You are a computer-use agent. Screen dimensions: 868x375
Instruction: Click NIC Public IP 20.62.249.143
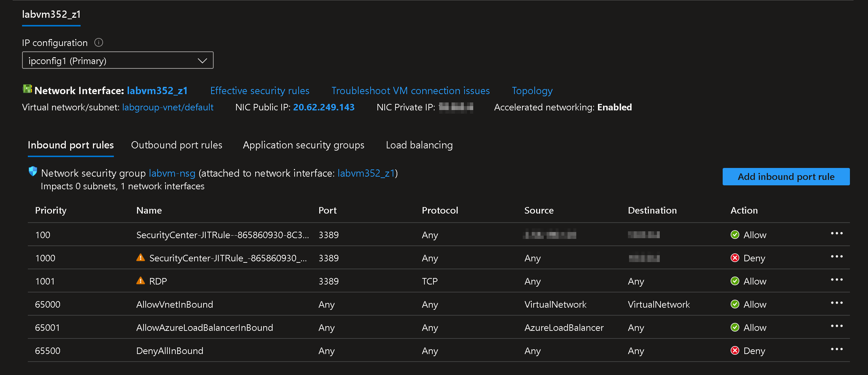point(324,108)
